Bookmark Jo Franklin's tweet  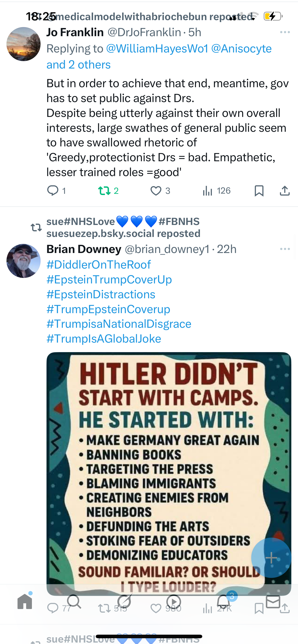click(259, 191)
